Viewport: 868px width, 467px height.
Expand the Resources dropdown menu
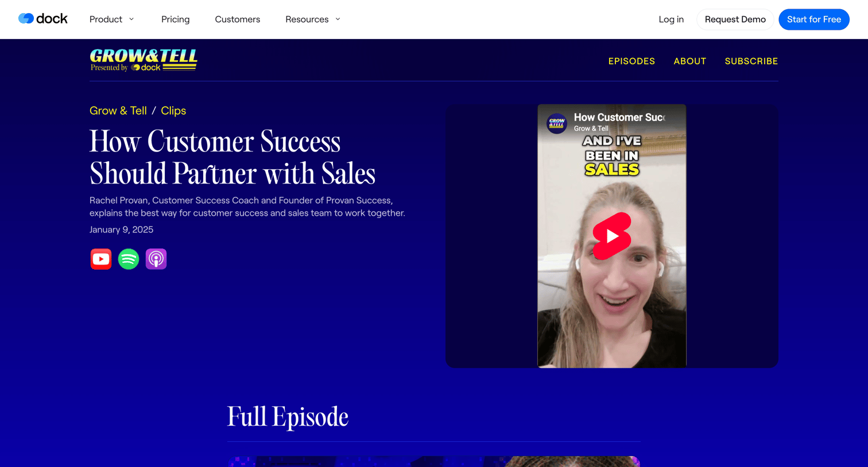pos(313,20)
